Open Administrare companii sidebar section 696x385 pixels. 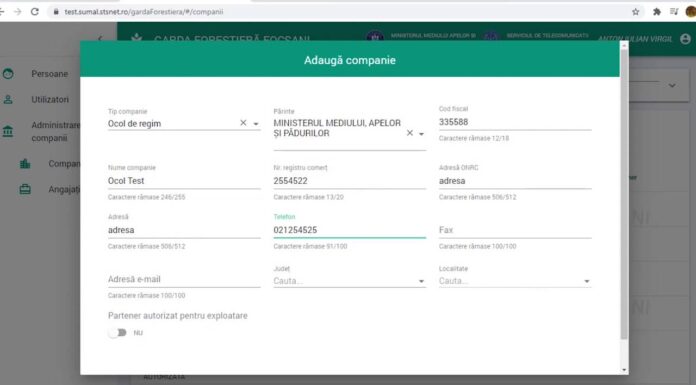coord(55,131)
